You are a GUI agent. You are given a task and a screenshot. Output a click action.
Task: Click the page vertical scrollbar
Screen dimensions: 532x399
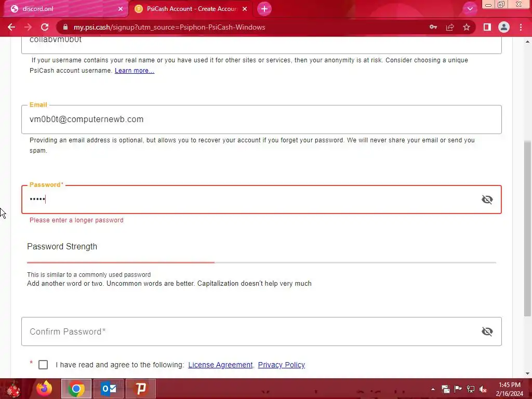[x=527, y=229]
